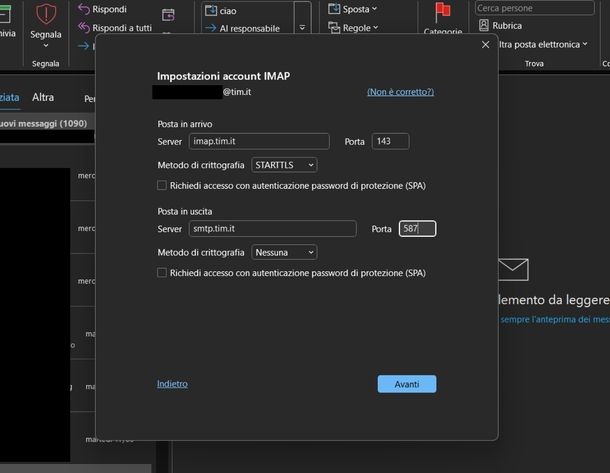Click the Al responsabile quick step

tap(242, 28)
